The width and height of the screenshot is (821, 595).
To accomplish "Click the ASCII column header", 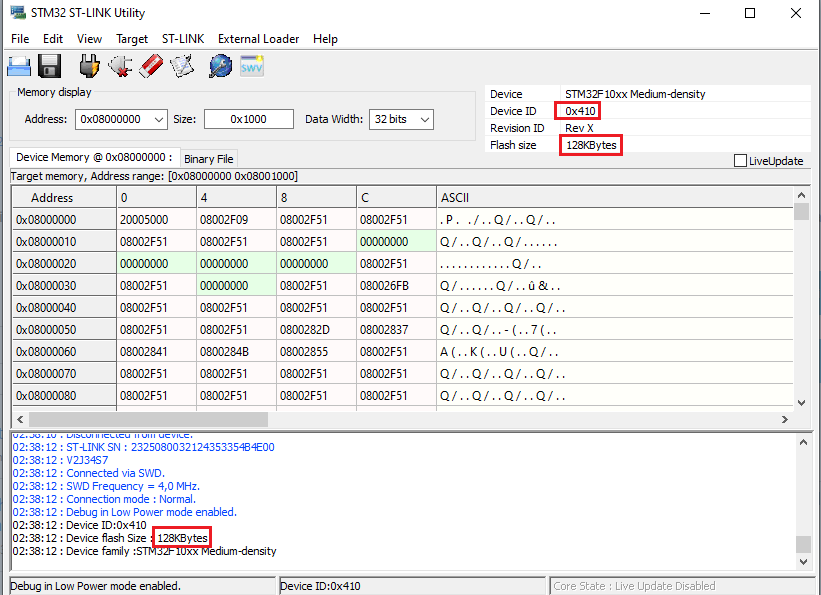I will [615, 198].
